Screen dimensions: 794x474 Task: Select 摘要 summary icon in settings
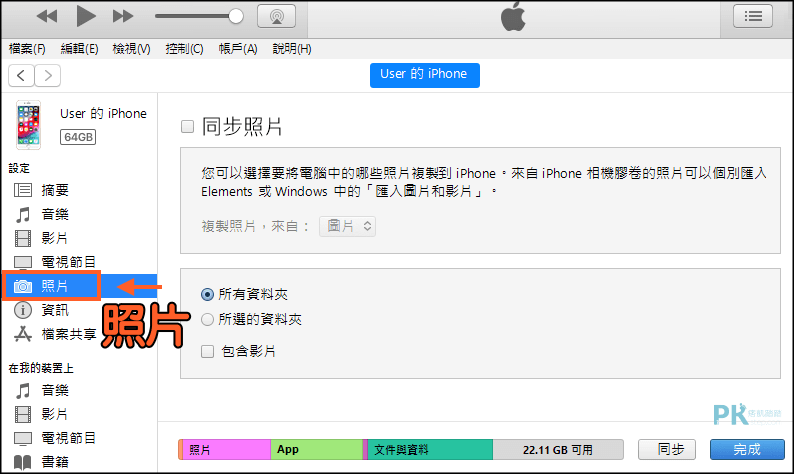click(23, 190)
